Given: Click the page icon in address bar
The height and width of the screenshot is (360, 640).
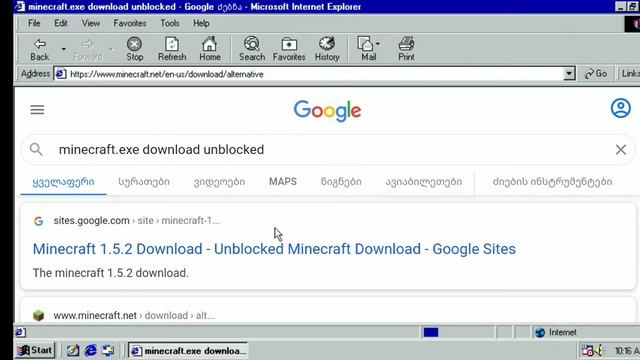Looking at the screenshot, I should point(61,74).
